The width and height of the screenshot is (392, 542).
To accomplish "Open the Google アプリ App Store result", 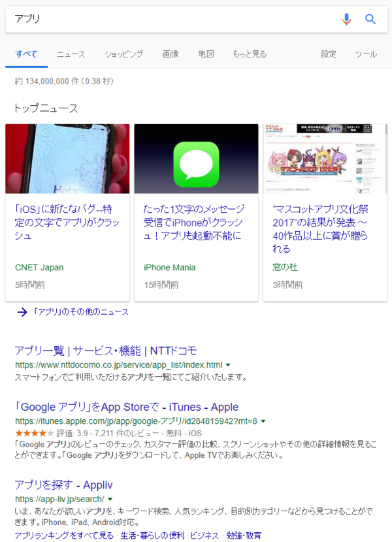I will pos(127,407).
